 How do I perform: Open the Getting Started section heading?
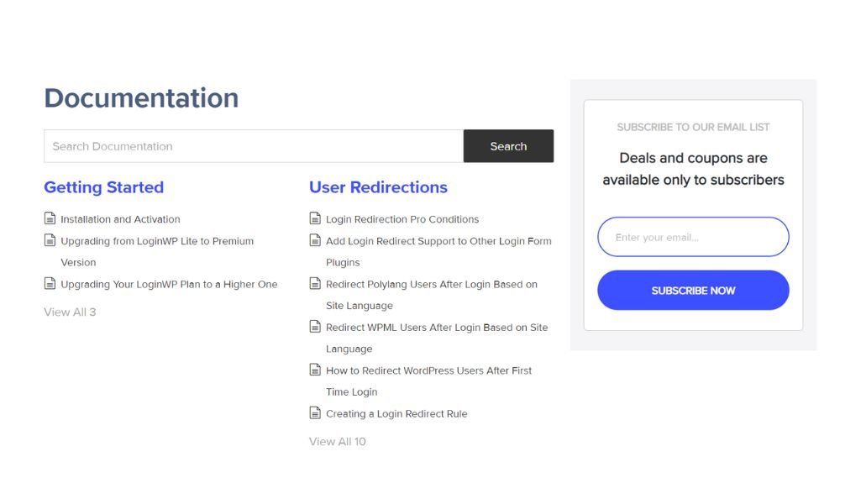coord(104,187)
